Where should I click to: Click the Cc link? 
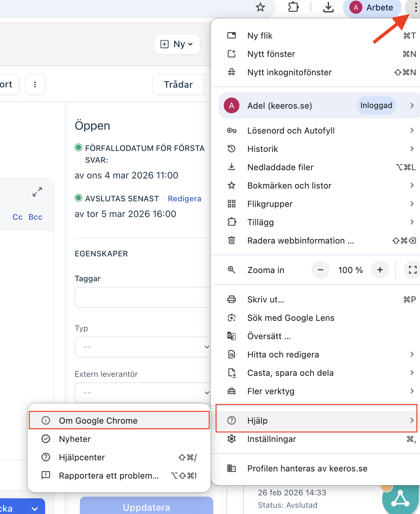(x=17, y=217)
